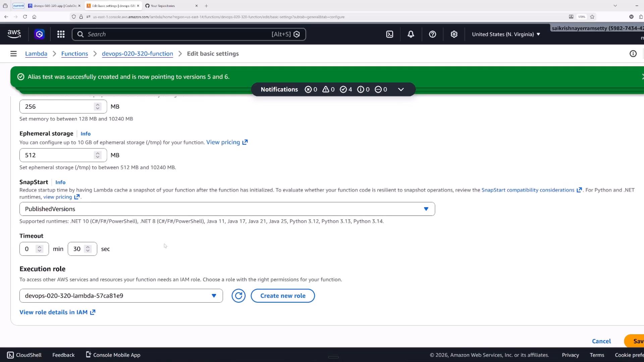Open the help question mark icon
Screen dimensions: 644x362
pyautogui.click(x=432, y=34)
